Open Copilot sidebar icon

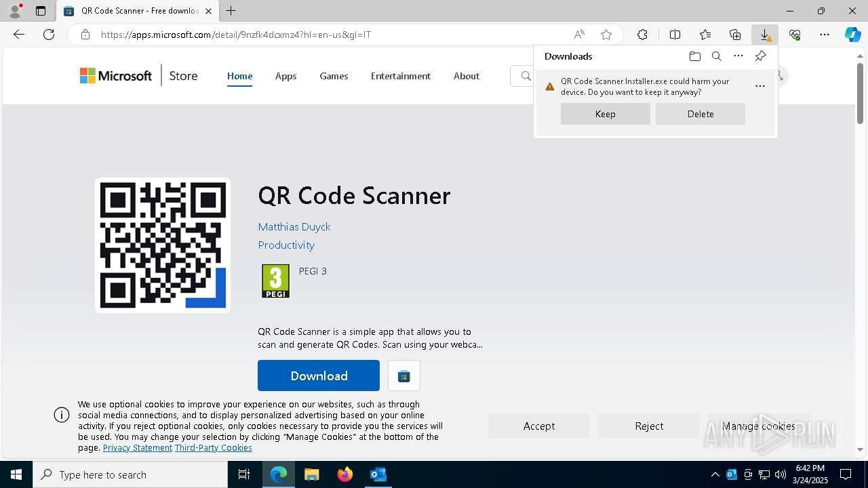853,35
